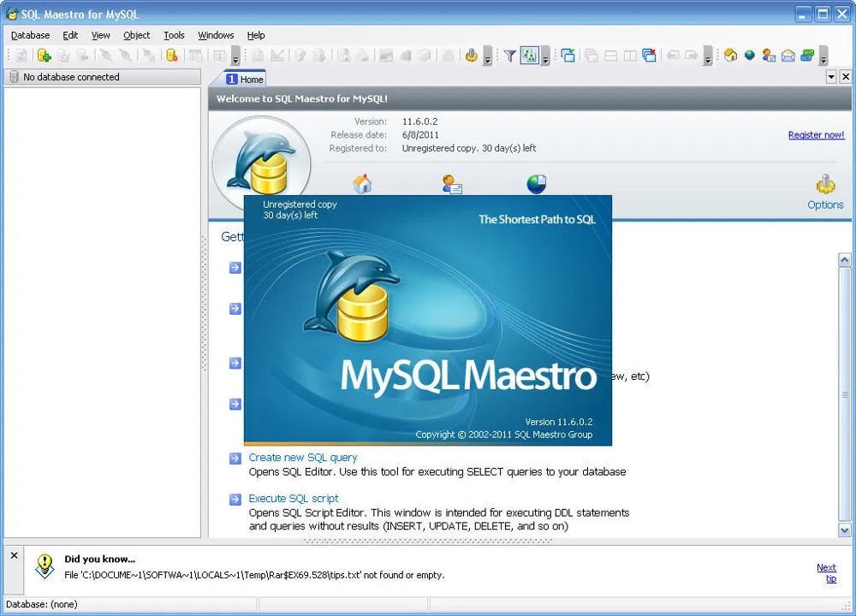Click the close all windows icon with red X
856x616 pixels.
(649, 55)
